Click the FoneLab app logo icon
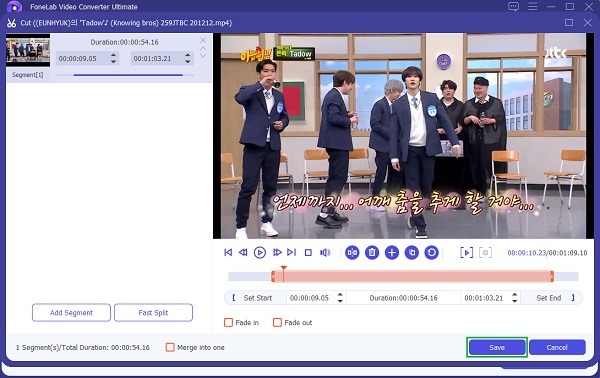This screenshot has width=600, height=378. [x=15, y=7]
